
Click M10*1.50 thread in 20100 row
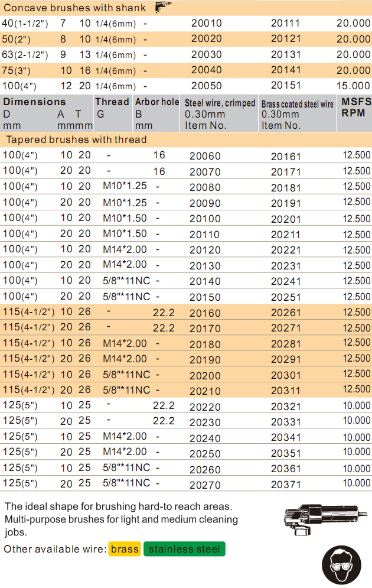(125, 218)
